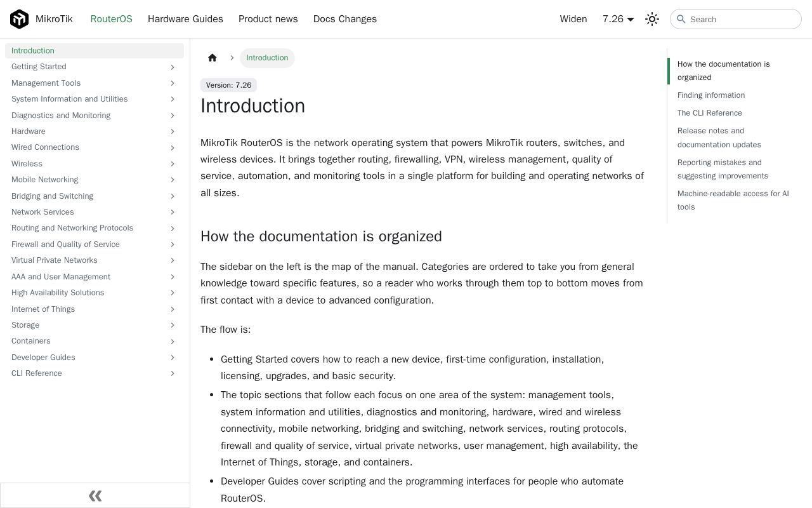This screenshot has width=812, height=508.
Task: Open the Docs Changes nav item
Action: (x=345, y=19)
